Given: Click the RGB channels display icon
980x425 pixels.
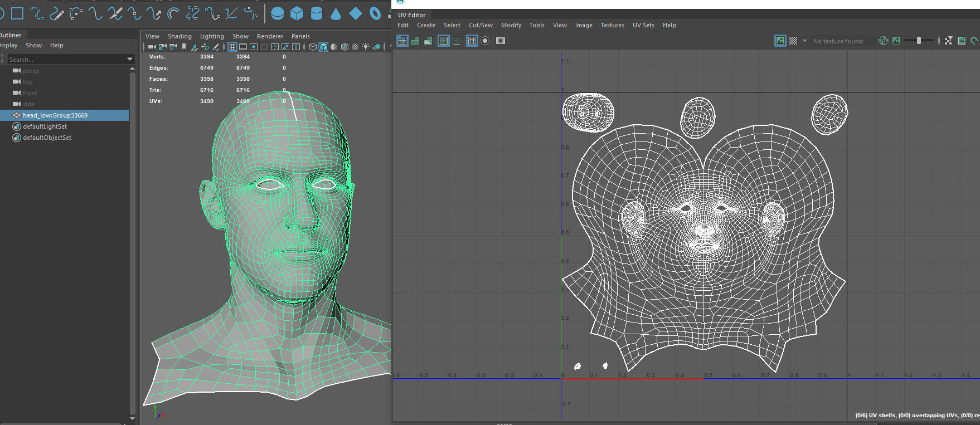Looking at the screenshot, I should pyautogui.click(x=884, y=41).
